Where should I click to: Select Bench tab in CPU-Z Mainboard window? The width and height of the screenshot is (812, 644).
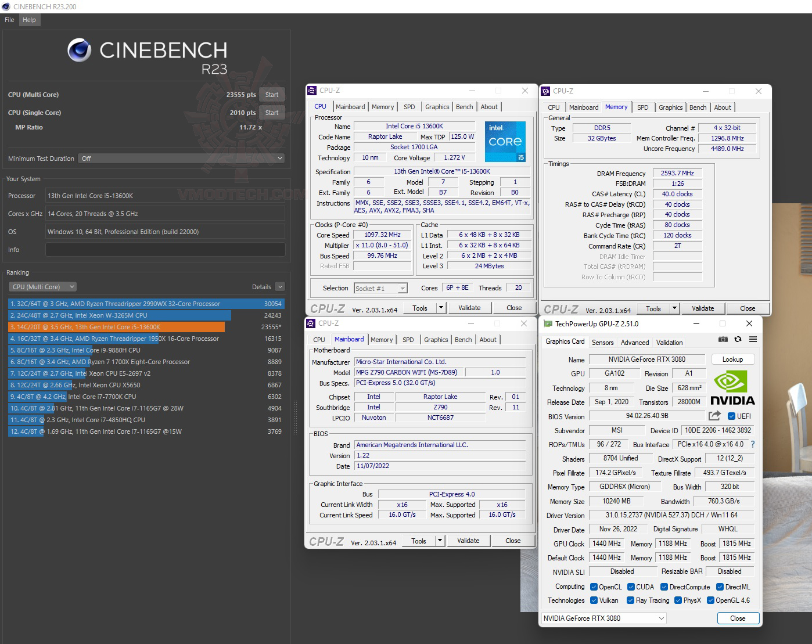tap(463, 340)
